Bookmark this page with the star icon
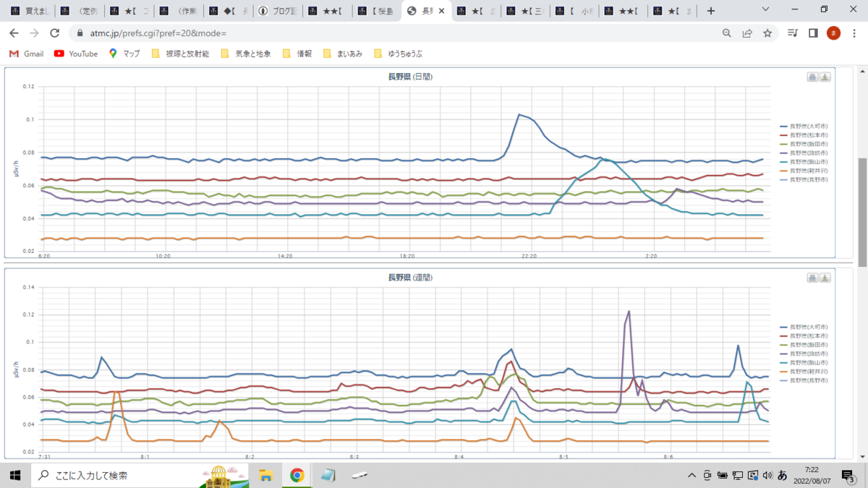The height and width of the screenshot is (488, 868). click(767, 33)
